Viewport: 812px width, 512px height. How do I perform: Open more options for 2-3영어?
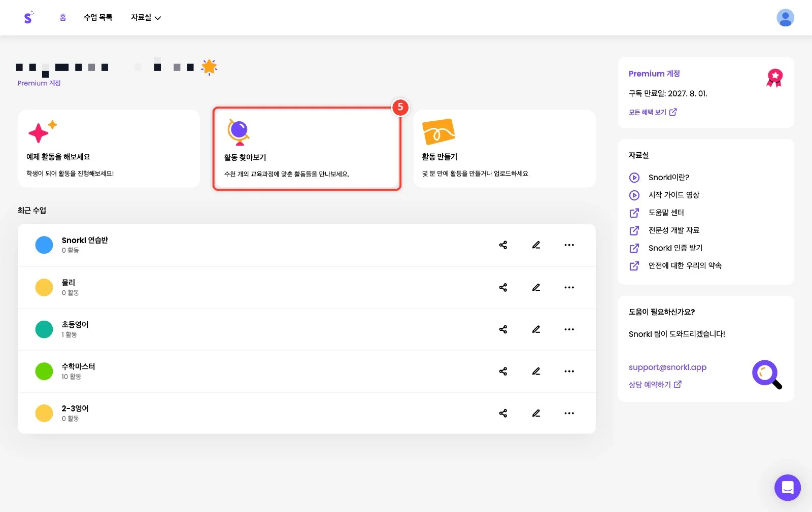pos(569,413)
